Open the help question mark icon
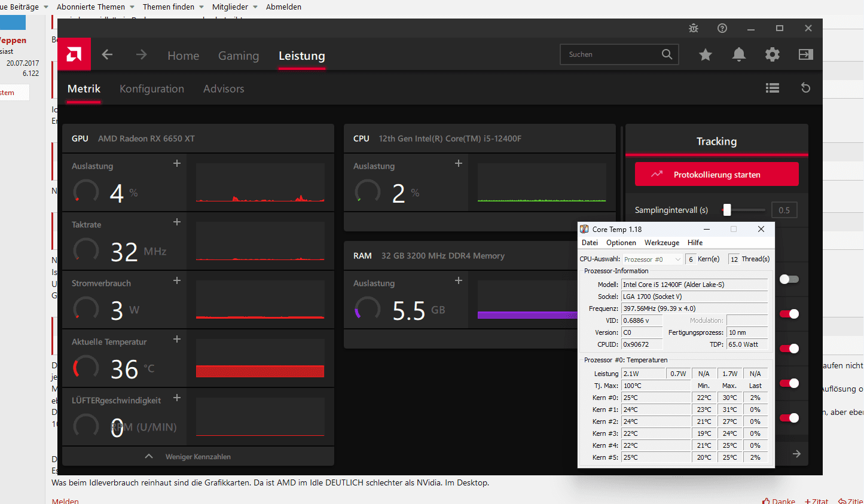This screenshot has height=504, width=864. tap(722, 28)
